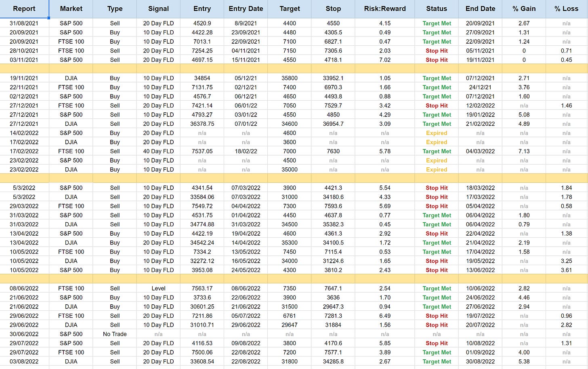Click the % gain value 4.46
The height and width of the screenshot is (369, 588).
point(524,297)
